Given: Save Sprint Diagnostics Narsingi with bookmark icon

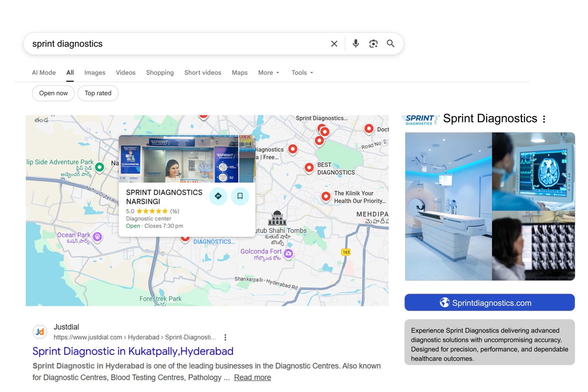Looking at the screenshot, I should pyautogui.click(x=240, y=196).
